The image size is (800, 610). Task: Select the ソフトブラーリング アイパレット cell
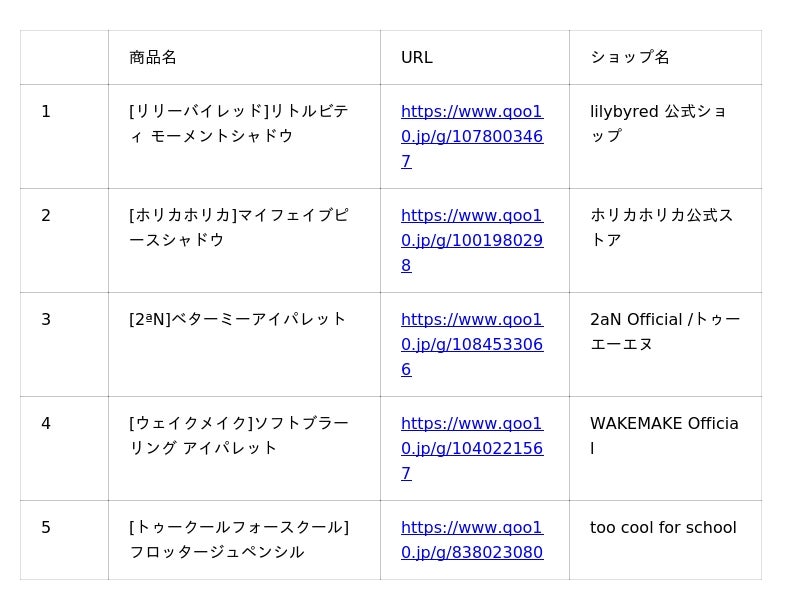(x=244, y=449)
